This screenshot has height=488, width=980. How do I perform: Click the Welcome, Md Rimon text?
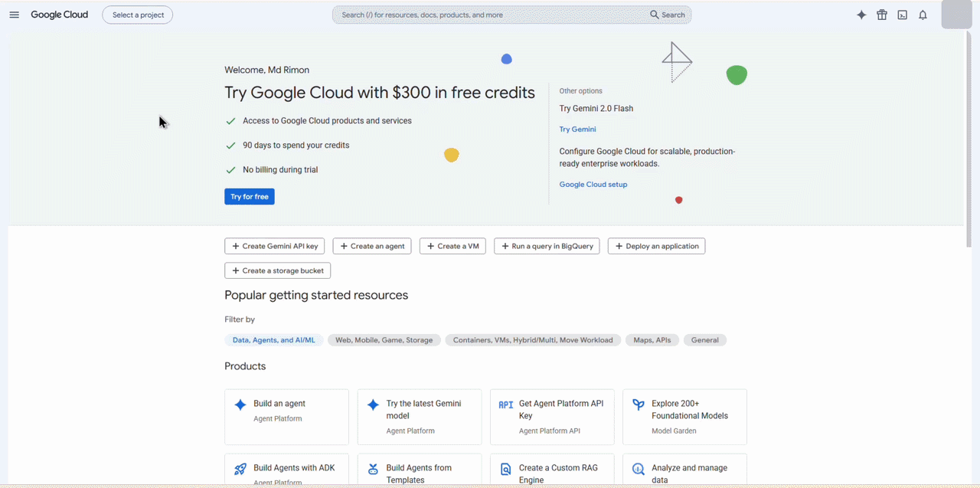tap(267, 70)
